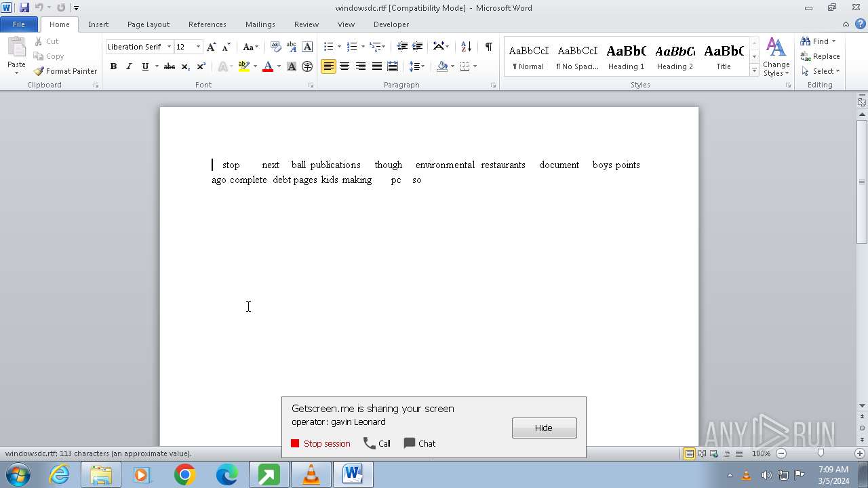The image size is (868, 488).
Task: Open the File tab
Action: click(19, 24)
